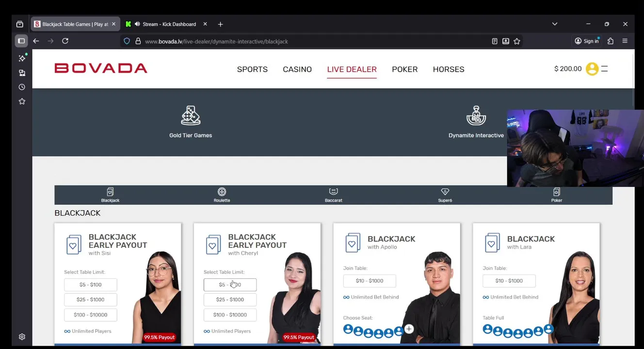Mute audio on the Kick Dashboard tab
The image size is (644, 349).
[137, 24]
